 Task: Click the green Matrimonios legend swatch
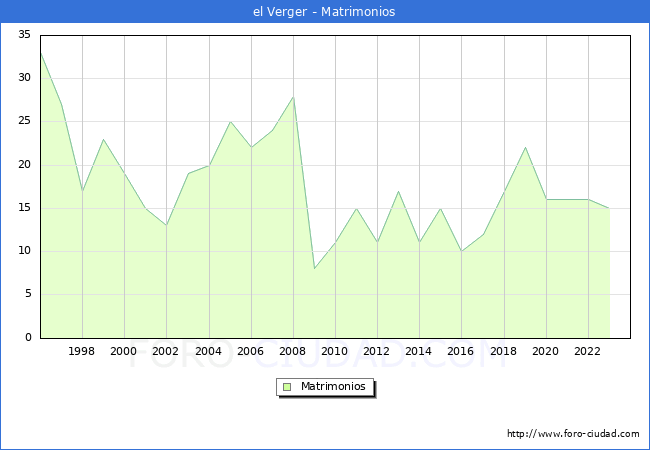(x=287, y=387)
